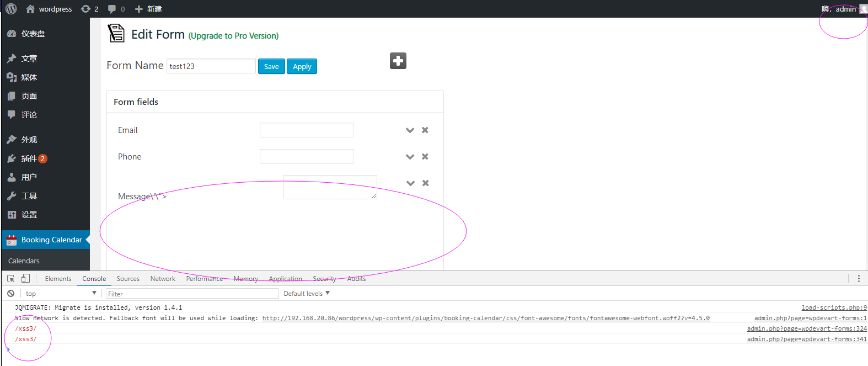Image resolution: width=868 pixels, height=366 pixels.
Task: Open the WordPress logo menu
Action: (x=11, y=9)
